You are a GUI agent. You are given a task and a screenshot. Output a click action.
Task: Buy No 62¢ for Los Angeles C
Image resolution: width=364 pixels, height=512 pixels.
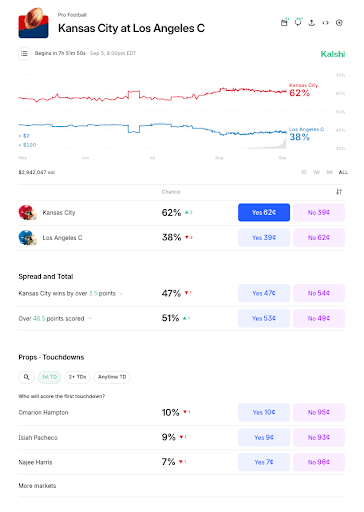[x=319, y=238]
